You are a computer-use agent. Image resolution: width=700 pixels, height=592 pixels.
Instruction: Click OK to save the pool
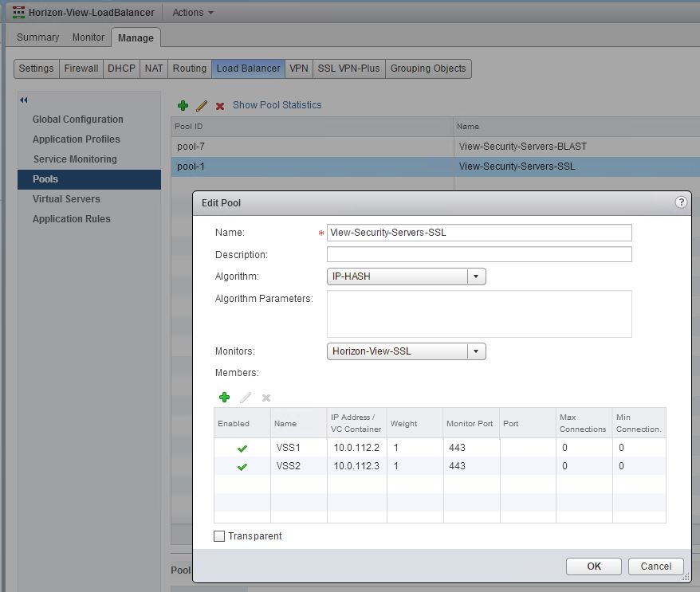click(x=593, y=566)
